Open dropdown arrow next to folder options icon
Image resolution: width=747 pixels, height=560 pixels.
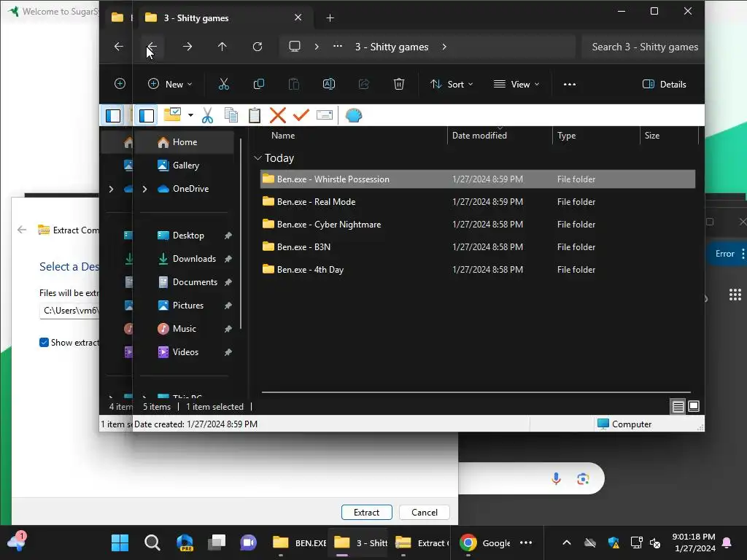click(x=190, y=115)
